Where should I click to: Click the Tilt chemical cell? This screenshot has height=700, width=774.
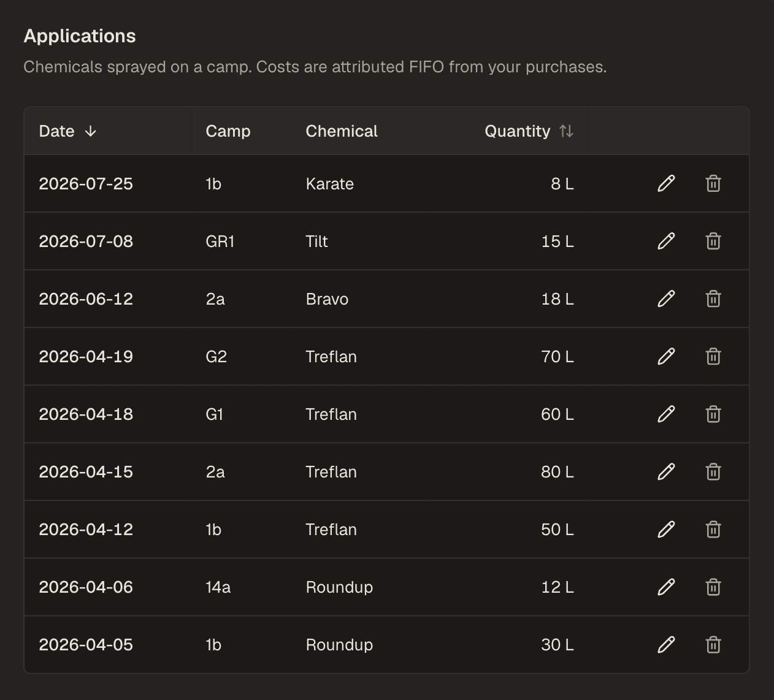[316, 242]
